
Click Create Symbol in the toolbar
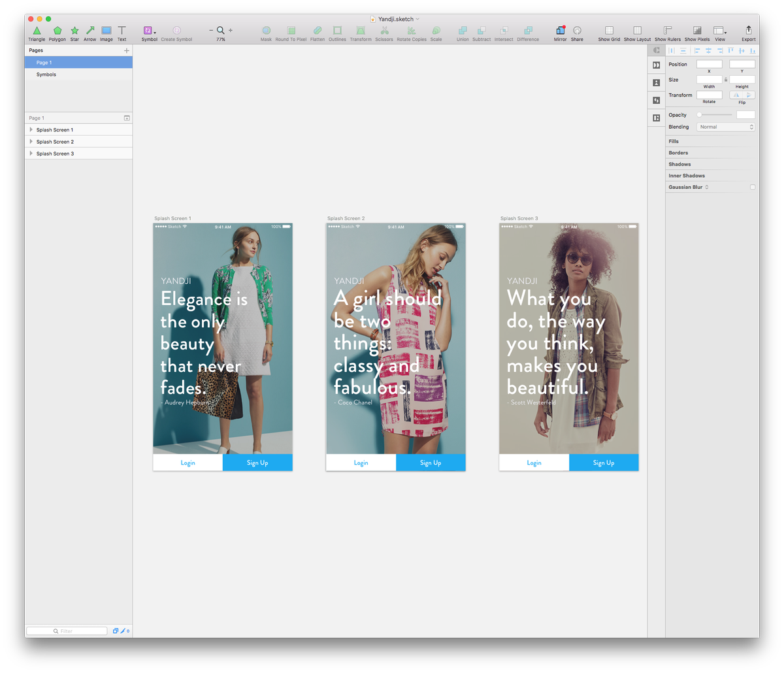[176, 30]
